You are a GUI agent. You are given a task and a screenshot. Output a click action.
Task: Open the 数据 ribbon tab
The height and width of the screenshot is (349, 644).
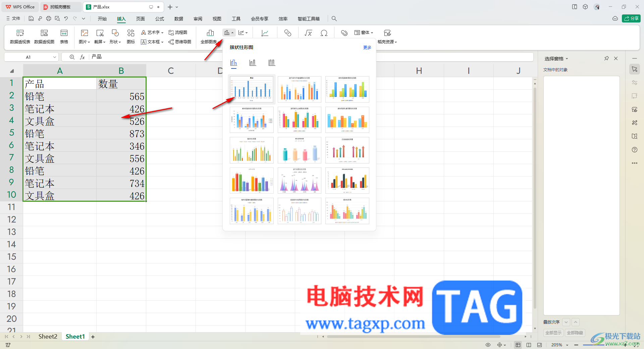[x=179, y=19]
